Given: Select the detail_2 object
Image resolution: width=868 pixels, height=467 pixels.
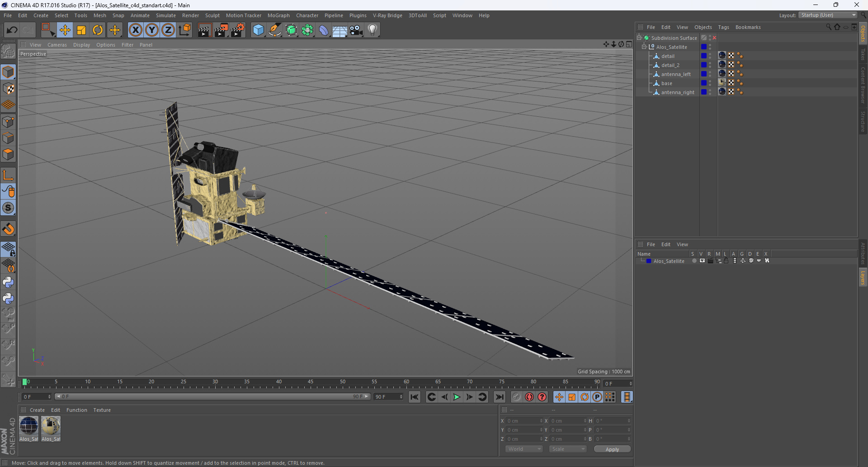Looking at the screenshot, I should click(x=670, y=65).
